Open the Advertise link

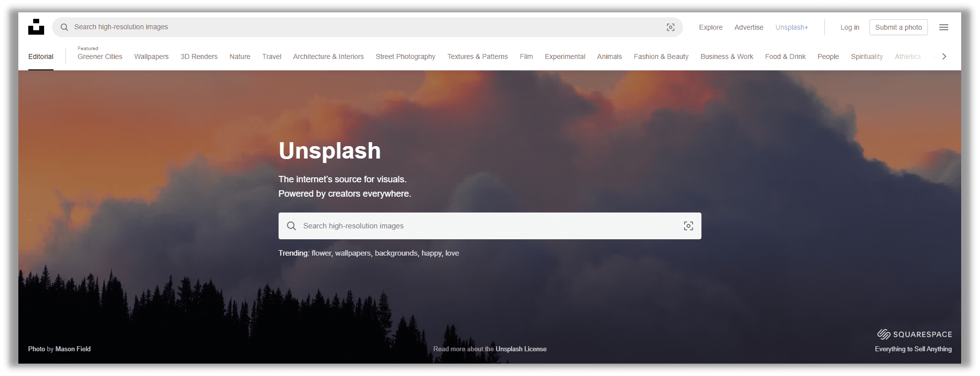(749, 27)
